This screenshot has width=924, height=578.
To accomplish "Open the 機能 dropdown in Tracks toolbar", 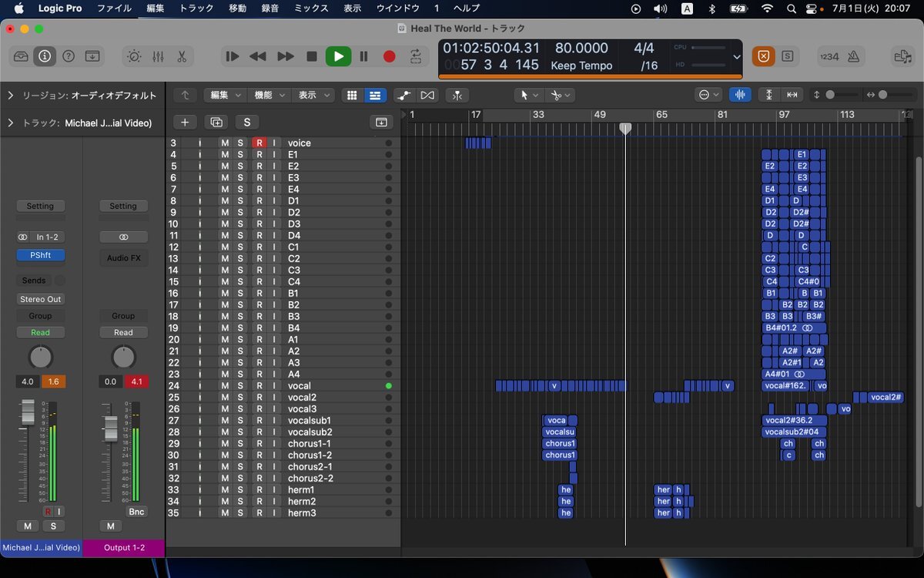I will point(269,95).
